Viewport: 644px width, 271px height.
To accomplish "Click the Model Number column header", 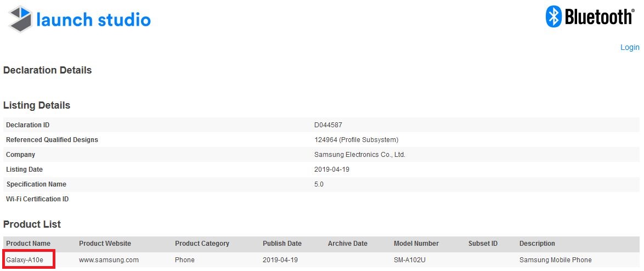I will point(416,244).
